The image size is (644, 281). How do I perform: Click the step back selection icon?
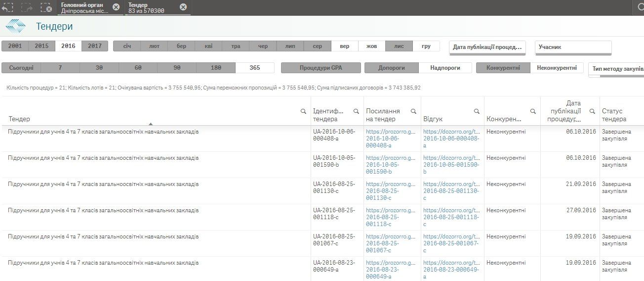(x=7, y=7)
